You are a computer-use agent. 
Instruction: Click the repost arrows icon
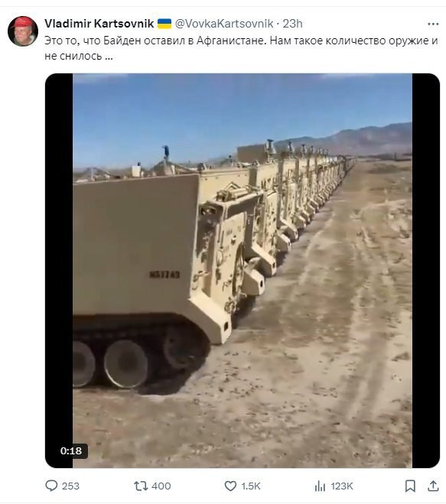pyautogui.click(x=141, y=486)
